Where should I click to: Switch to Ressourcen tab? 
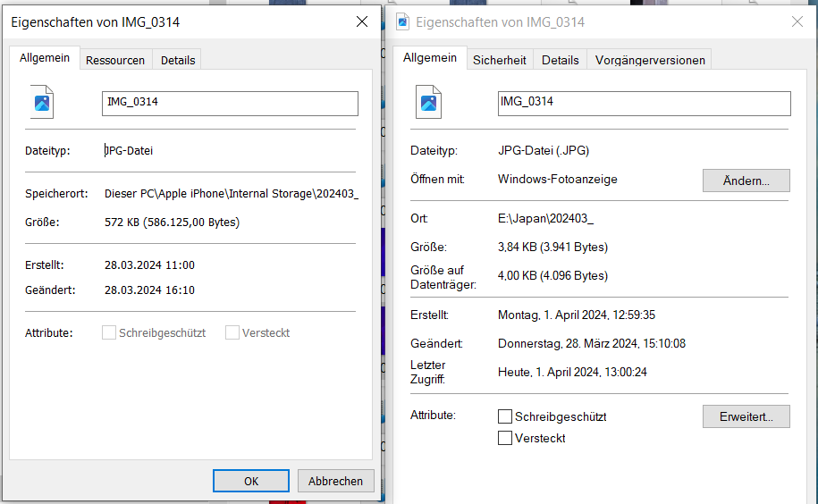(x=114, y=60)
